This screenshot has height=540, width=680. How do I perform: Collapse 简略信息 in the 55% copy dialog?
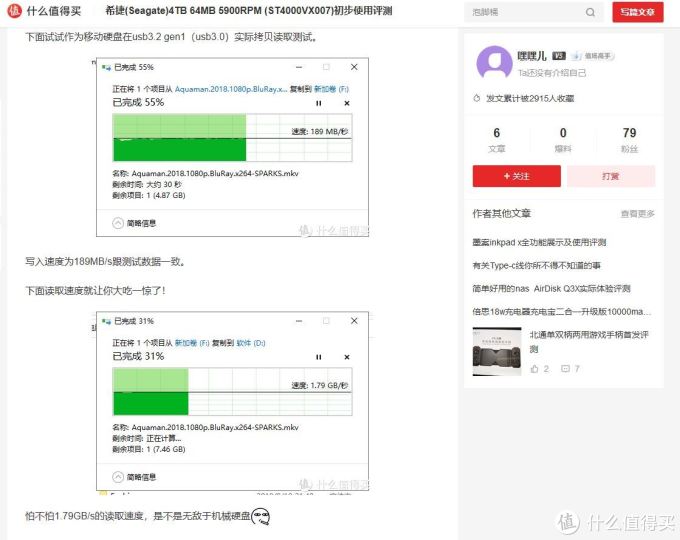(x=134, y=223)
